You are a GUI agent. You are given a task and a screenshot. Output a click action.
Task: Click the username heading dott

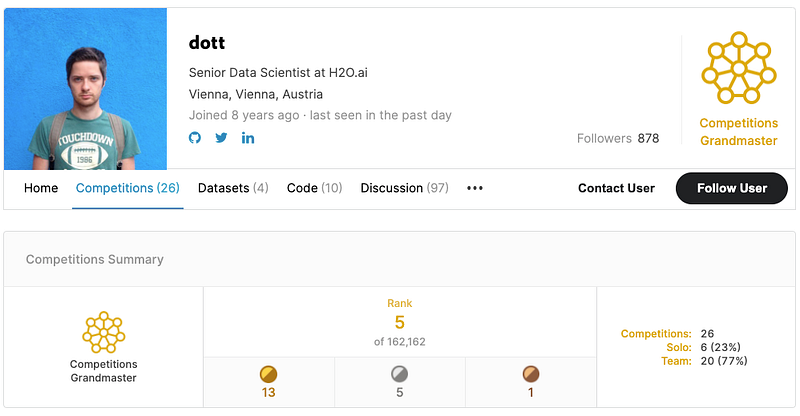[x=207, y=42]
